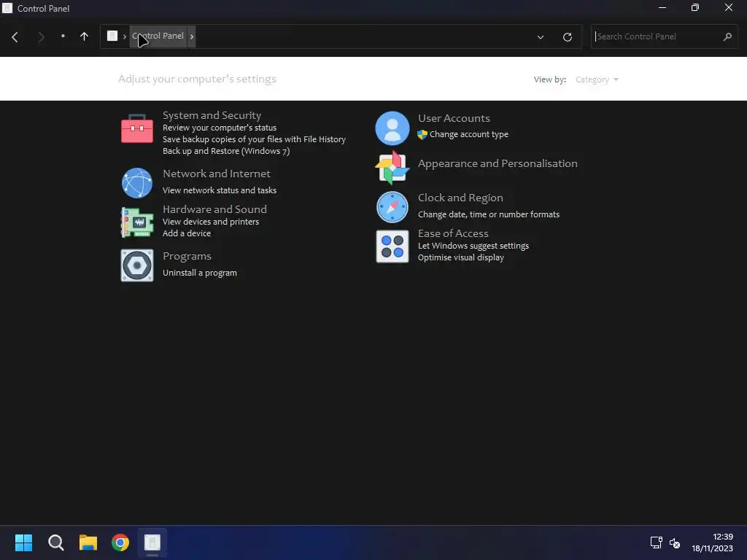Open muted volume tray icon
The height and width of the screenshot is (560, 747).
click(675, 542)
